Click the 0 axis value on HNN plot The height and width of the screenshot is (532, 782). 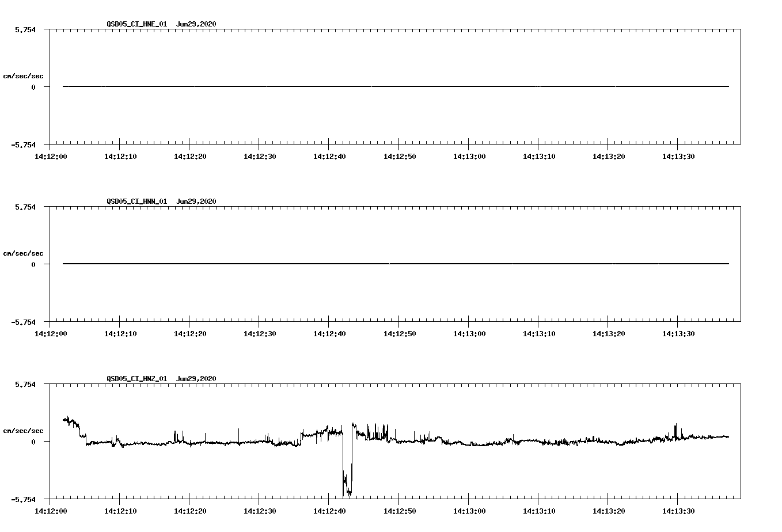coord(33,264)
